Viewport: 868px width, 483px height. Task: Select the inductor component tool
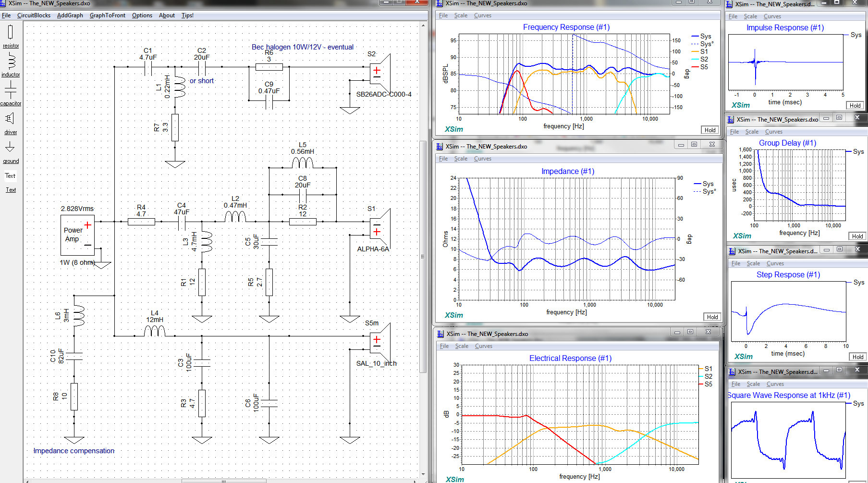point(11,65)
